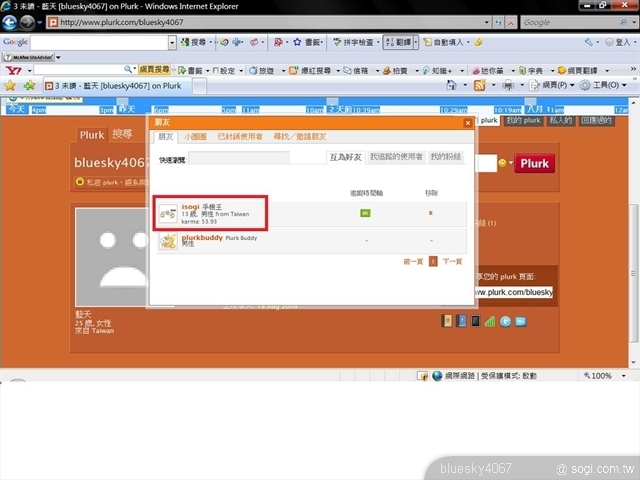Click the red Plurk submit button

pos(534,163)
